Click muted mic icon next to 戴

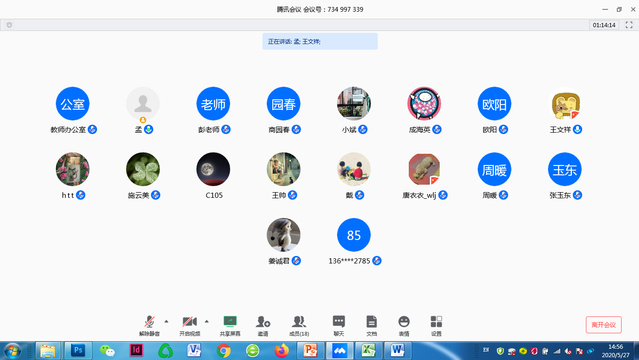click(359, 195)
